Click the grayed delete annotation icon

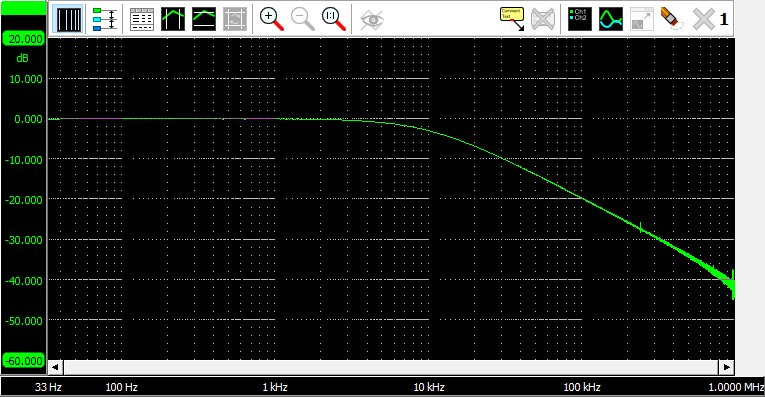pos(543,20)
